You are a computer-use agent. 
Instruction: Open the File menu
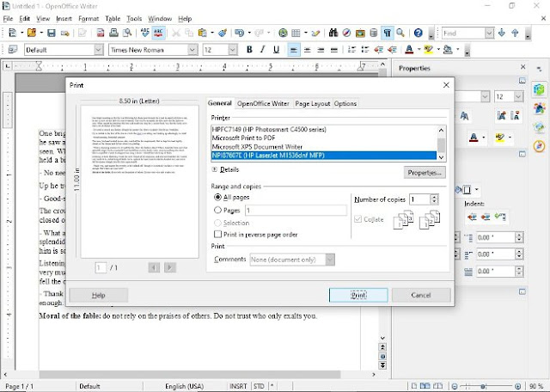click(x=8, y=19)
